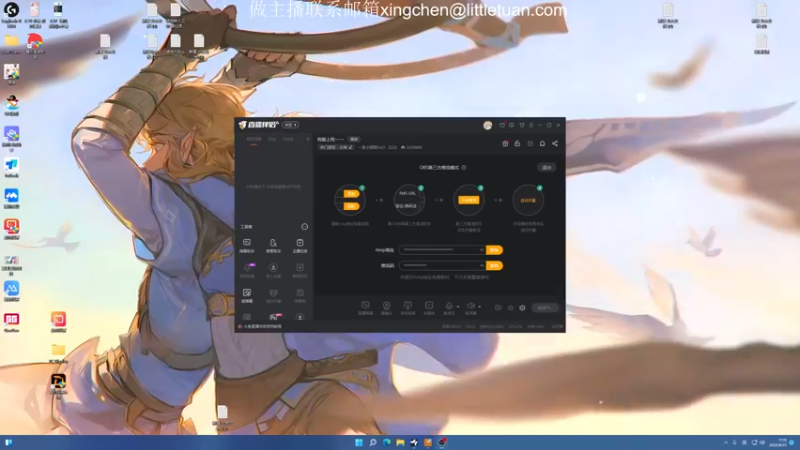Add the video play source from bottom toolbar
This screenshot has height=450, width=800.
(x=429, y=308)
